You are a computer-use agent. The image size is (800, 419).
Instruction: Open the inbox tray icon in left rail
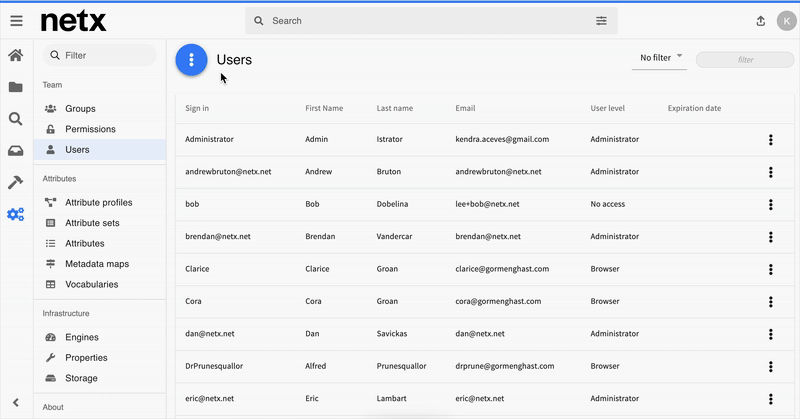point(16,151)
